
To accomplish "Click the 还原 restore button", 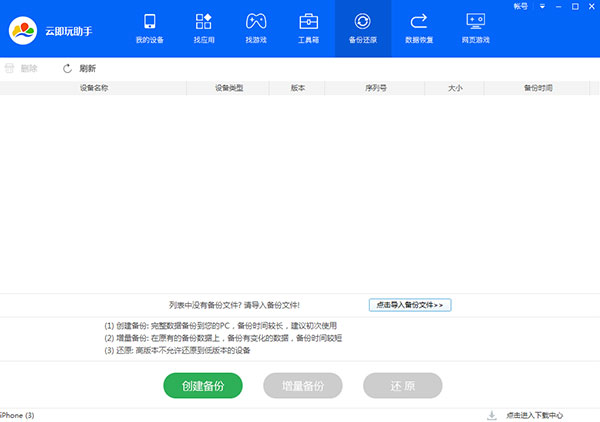I will click(x=403, y=386).
